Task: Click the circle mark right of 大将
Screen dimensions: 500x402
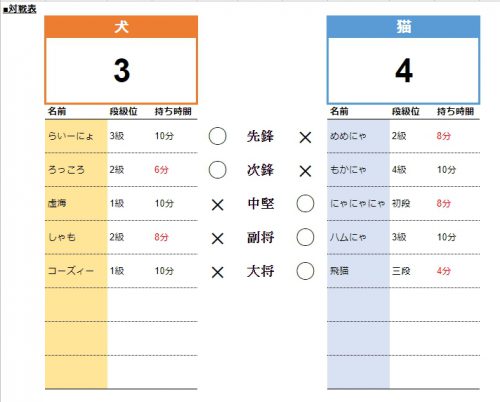Action: coord(305,271)
